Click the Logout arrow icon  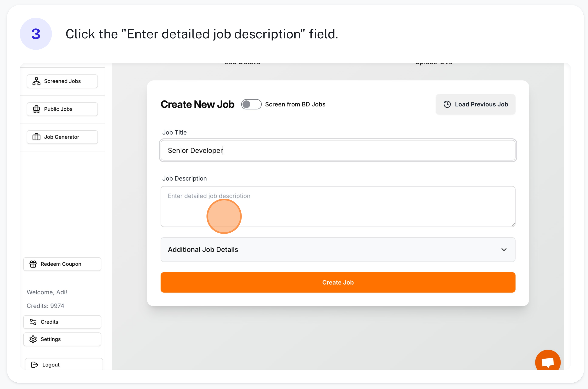pos(34,365)
